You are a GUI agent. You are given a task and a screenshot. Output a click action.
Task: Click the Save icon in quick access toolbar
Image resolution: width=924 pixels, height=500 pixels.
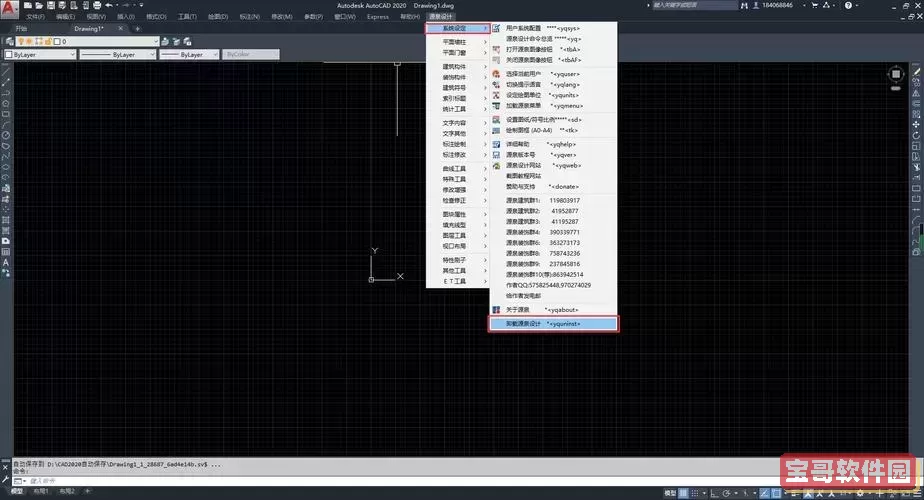51,5
